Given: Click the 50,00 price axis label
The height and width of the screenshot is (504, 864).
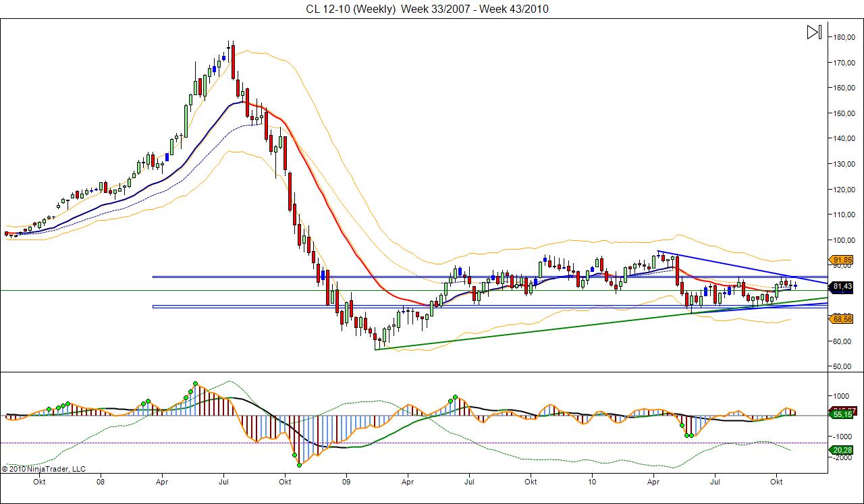Looking at the screenshot, I should click(x=843, y=366).
